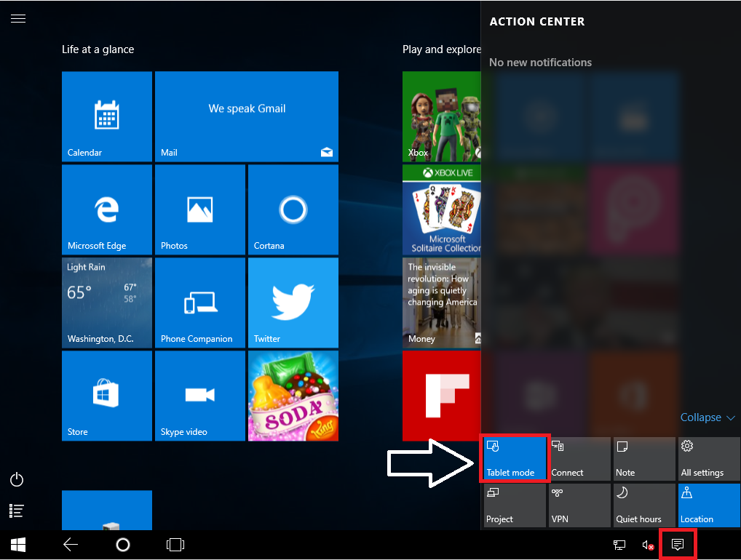Open the Money news tile
Screen dimensions: 741x560
click(x=441, y=303)
